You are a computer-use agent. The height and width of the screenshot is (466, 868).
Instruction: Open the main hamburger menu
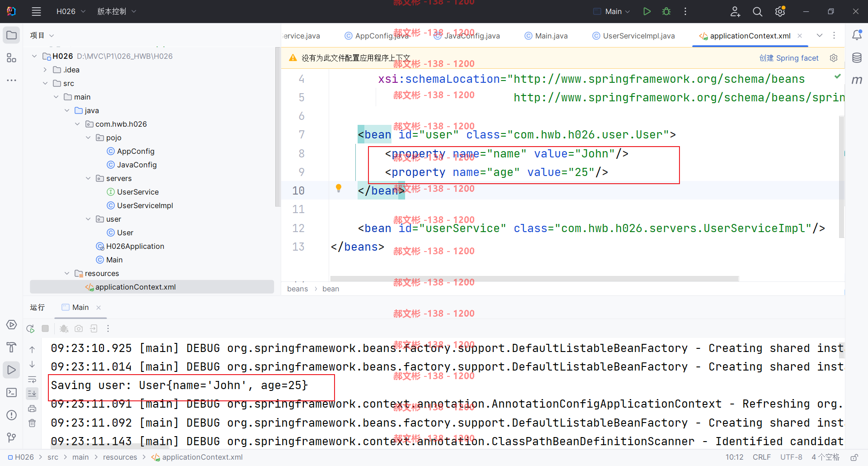point(36,11)
